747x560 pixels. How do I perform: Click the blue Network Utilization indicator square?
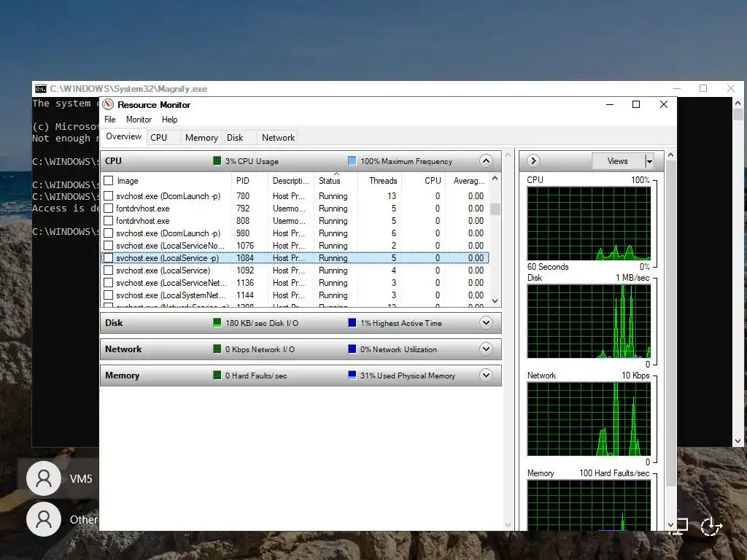(x=352, y=349)
